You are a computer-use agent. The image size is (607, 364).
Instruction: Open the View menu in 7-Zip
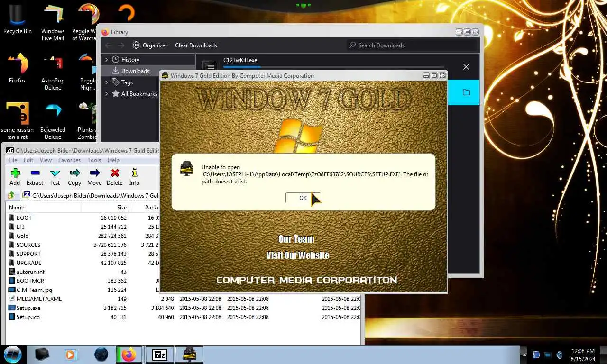point(46,160)
